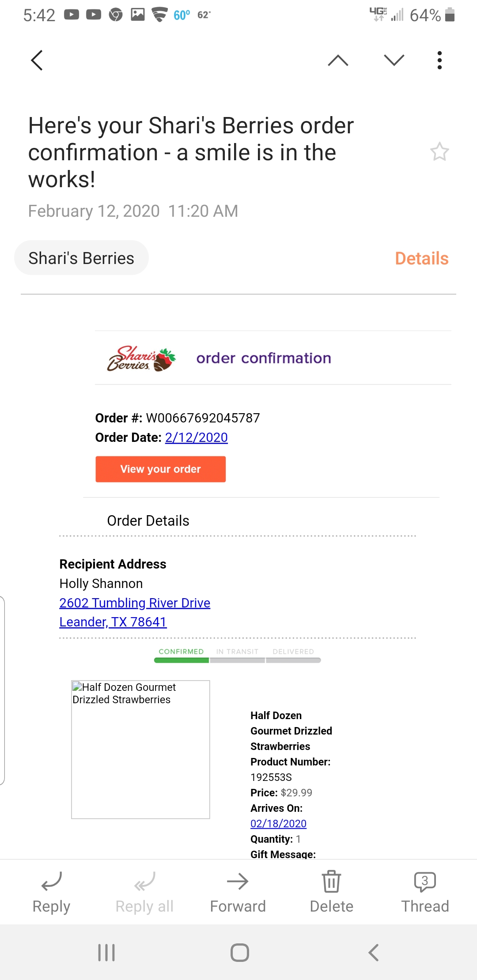Open the Thread view showing 3 messages
This screenshot has width=477, height=980.
[x=425, y=892]
